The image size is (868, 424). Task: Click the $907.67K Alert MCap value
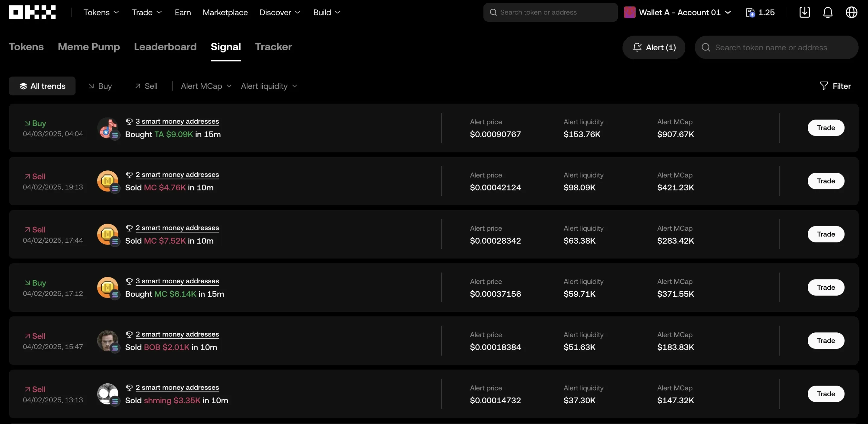pyautogui.click(x=676, y=134)
